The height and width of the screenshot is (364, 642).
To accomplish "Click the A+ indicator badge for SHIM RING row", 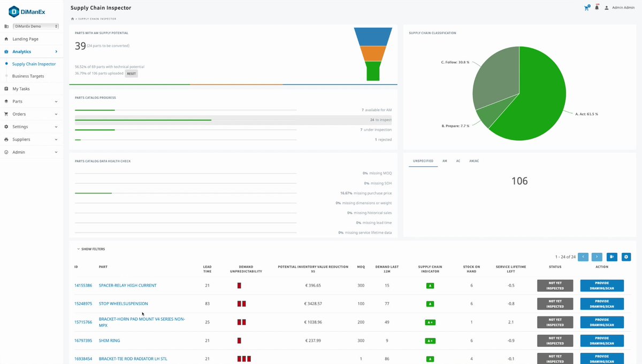I will [430, 340].
